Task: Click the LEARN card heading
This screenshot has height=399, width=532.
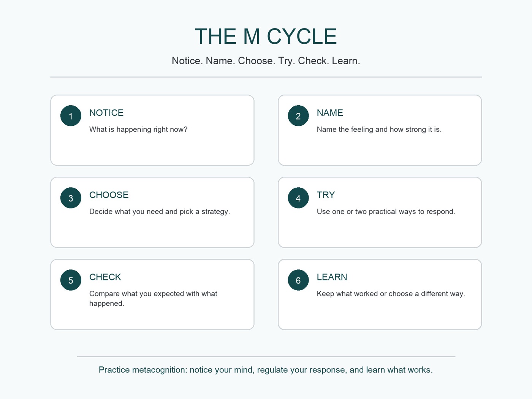Action: click(332, 277)
